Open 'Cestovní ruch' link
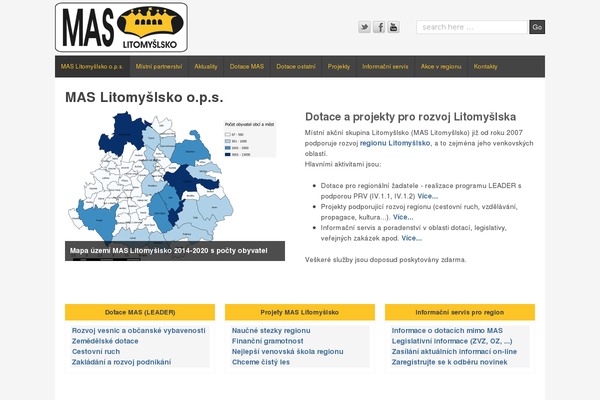 click(x=96, y=352)
